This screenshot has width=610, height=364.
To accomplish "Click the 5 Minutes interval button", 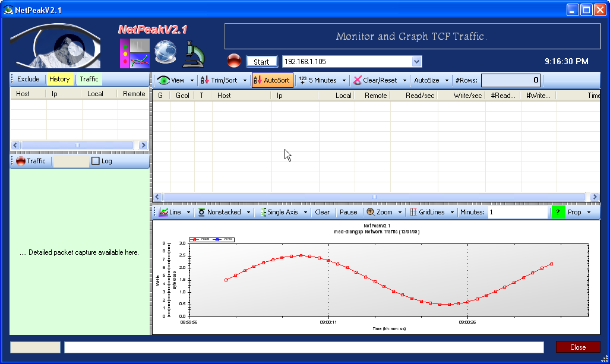I will click(318, 80).
